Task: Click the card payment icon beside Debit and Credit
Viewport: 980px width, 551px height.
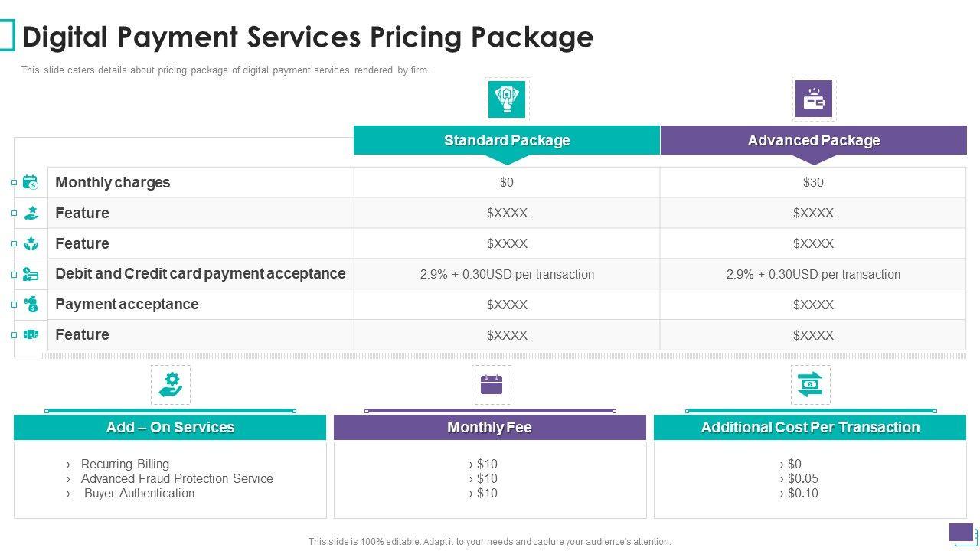Action: (31, 274)
